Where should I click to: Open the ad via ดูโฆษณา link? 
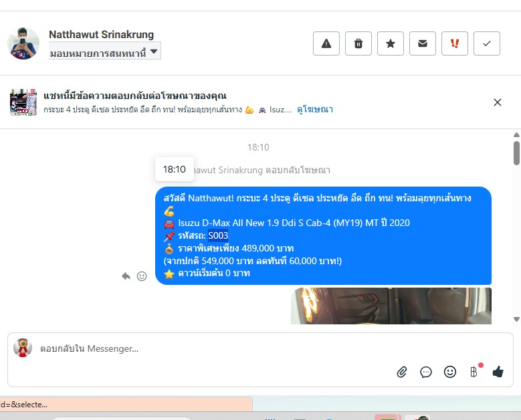(x=314, y=109)
